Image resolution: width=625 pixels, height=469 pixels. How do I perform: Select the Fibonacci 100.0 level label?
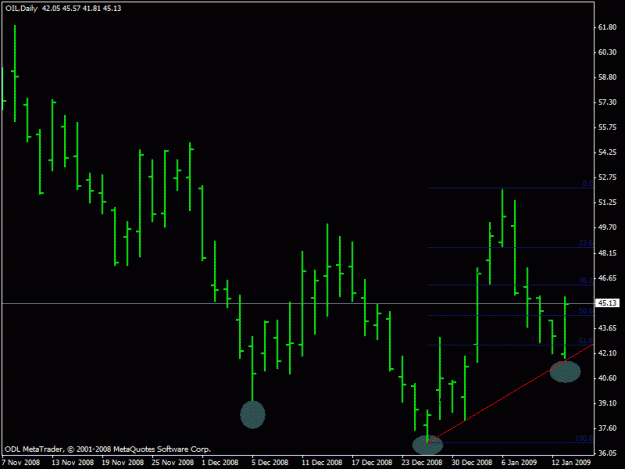point(584,438)
